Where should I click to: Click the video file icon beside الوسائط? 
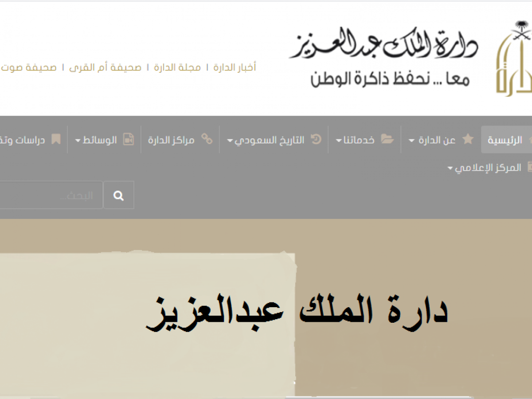coord(129,140)
